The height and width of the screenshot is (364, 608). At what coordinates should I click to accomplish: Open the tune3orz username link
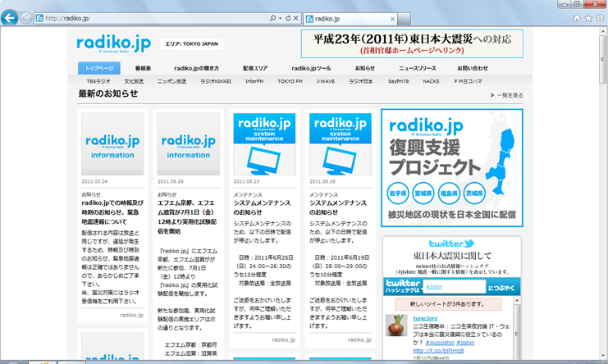[x=425, y=318]
